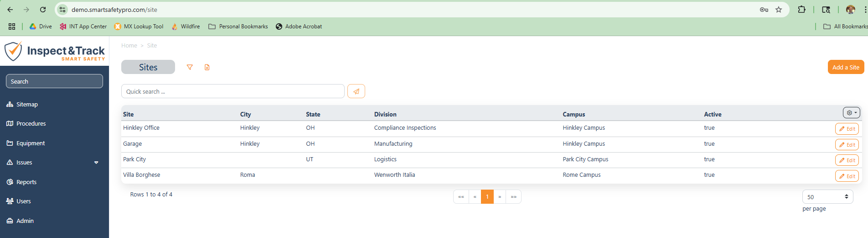Screen dimensions: 868x238
Task: Open the filter funnel icon
Action: tap(190, 67)
